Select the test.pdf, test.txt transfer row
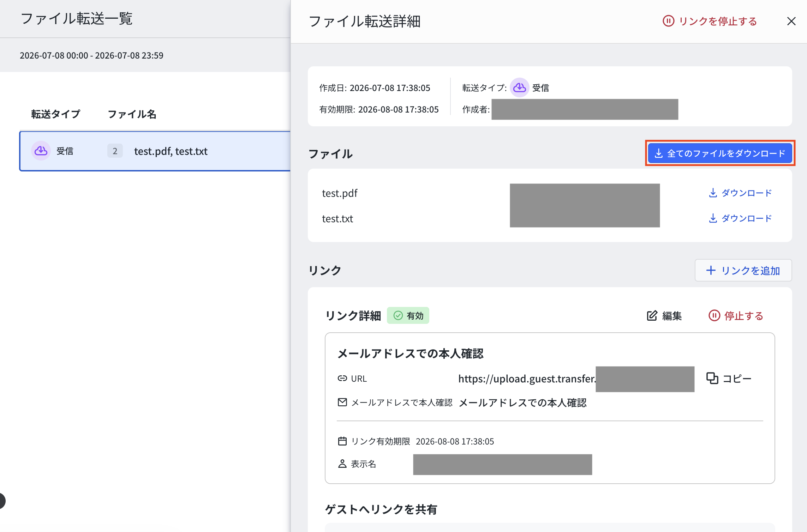 point(155,151)
